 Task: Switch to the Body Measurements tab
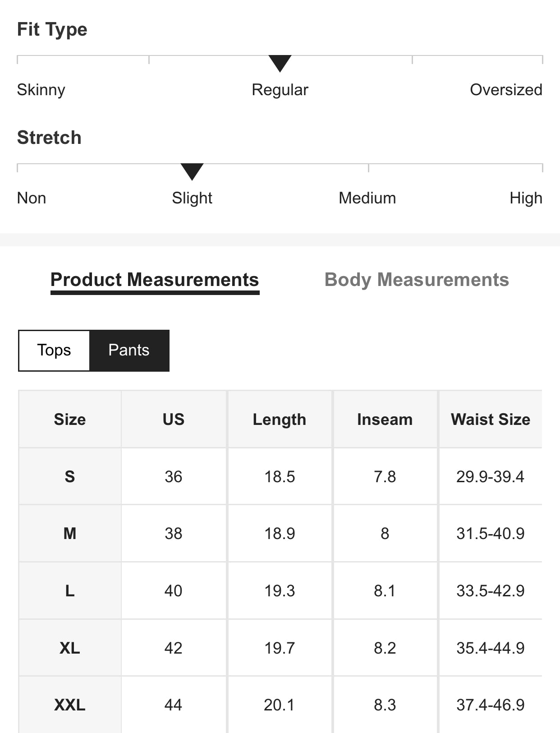(x=417, y=280)
